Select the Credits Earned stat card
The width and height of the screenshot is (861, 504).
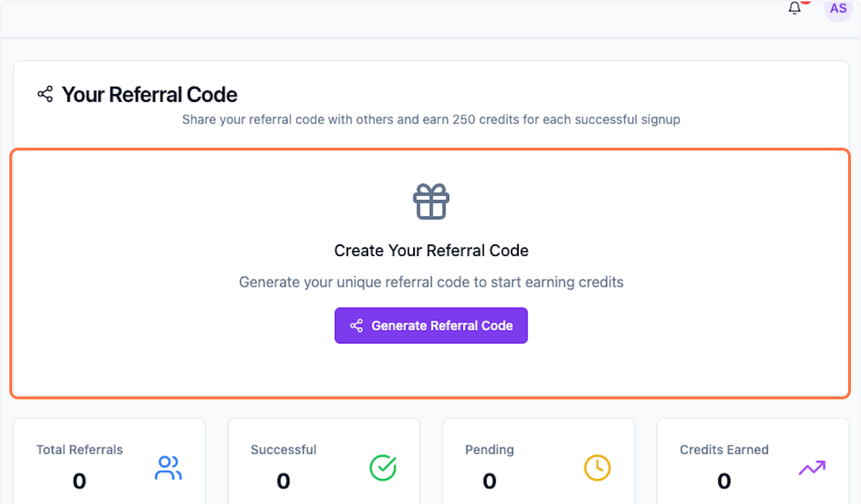click(752, 462)
